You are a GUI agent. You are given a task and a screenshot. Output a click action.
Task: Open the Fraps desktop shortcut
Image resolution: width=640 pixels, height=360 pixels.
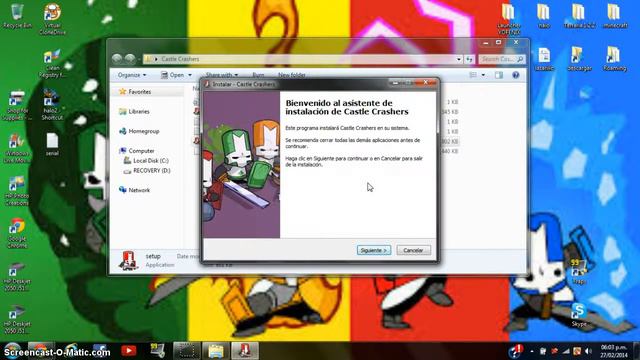(x=579, y=272)
